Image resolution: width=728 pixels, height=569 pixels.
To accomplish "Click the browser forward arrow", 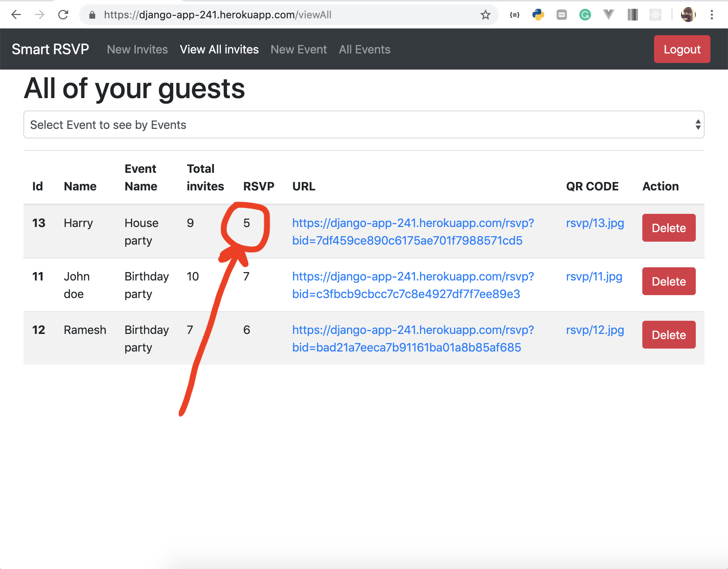I will tap(40, 15).
